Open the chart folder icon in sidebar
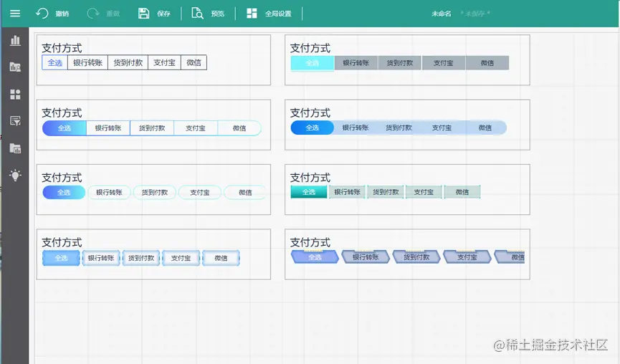Screen dimensions: 620x364 (15, 67)
